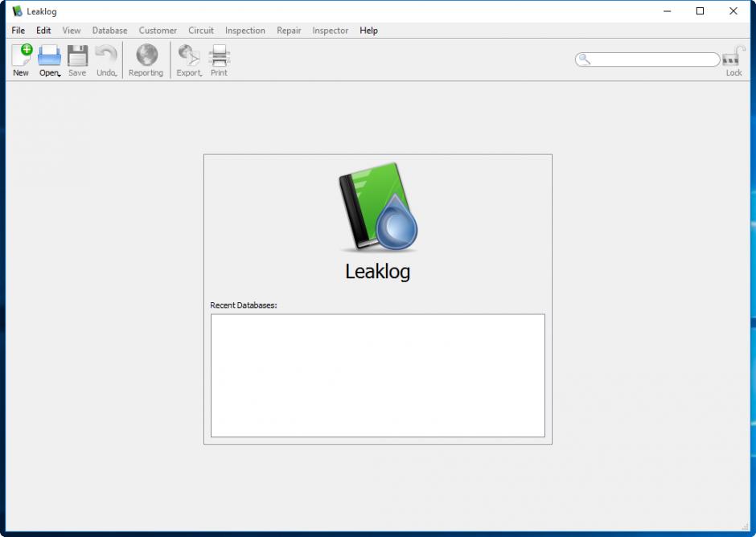Open the Help menu
The height and width of the screenshot is (537, 756).
pos(369,31)
